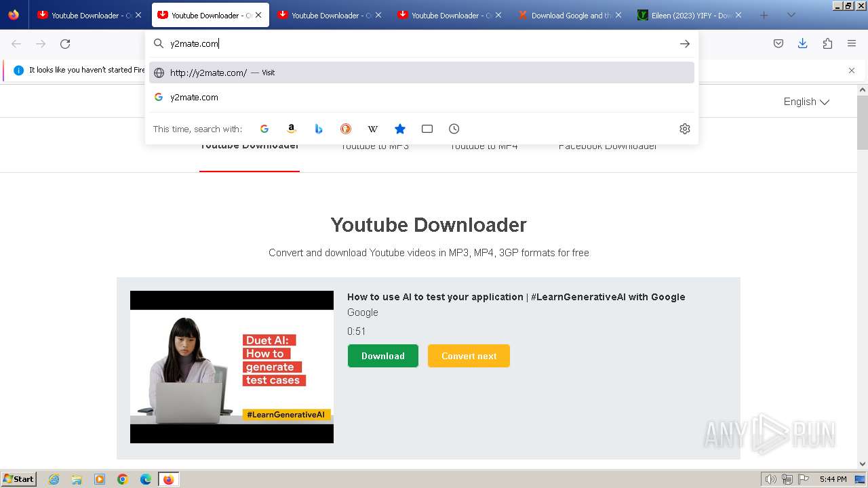Click into the address bar text field
The width and height of the screenshot is (868, 488).
point(420,43)
